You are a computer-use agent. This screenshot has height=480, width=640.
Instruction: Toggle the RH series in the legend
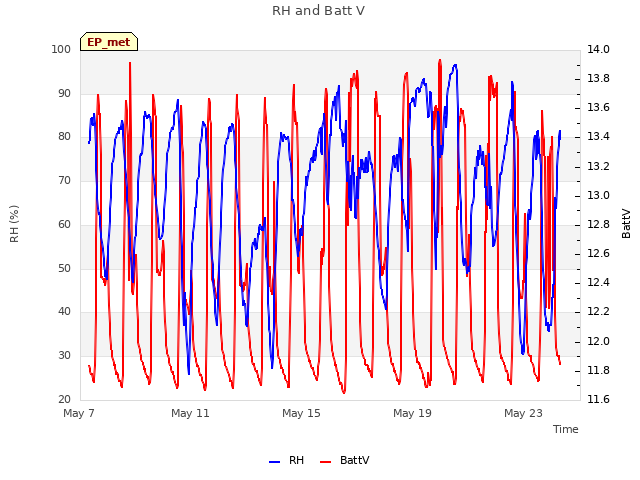pos(287,460)
